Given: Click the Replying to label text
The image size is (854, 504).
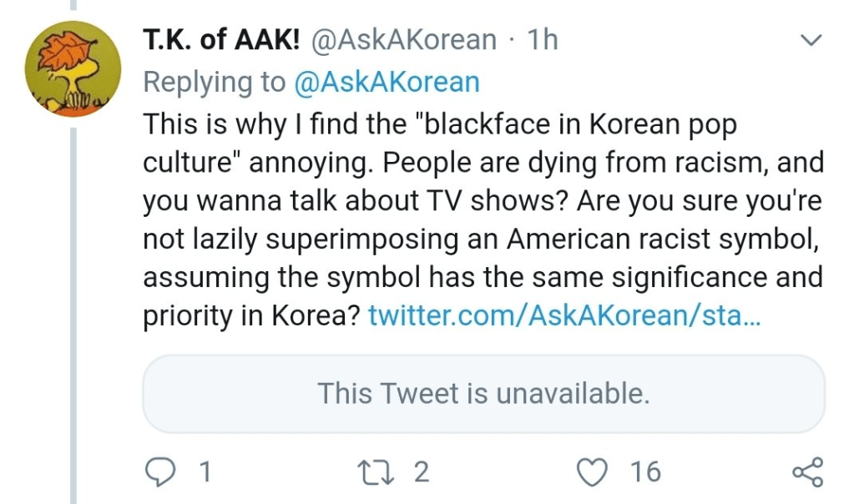Looking at the screenshot, I should 215,82.
